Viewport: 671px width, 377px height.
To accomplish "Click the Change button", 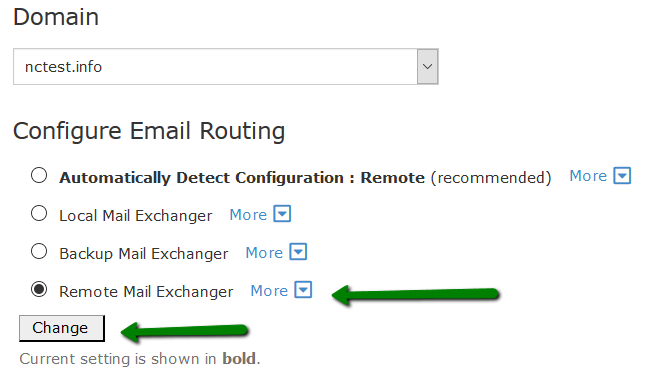I will coord(62,328).
